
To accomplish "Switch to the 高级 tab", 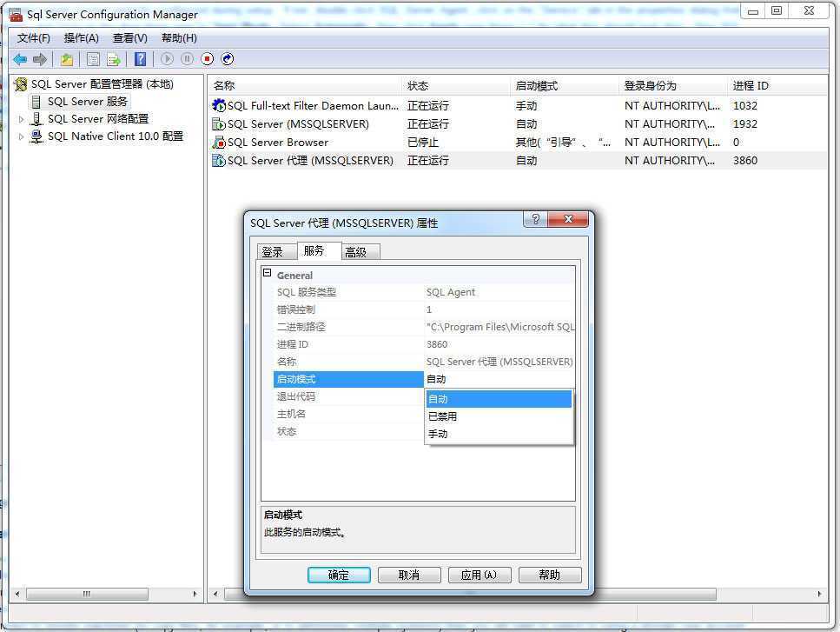I will pyautogui.click(x=360, y=252).
